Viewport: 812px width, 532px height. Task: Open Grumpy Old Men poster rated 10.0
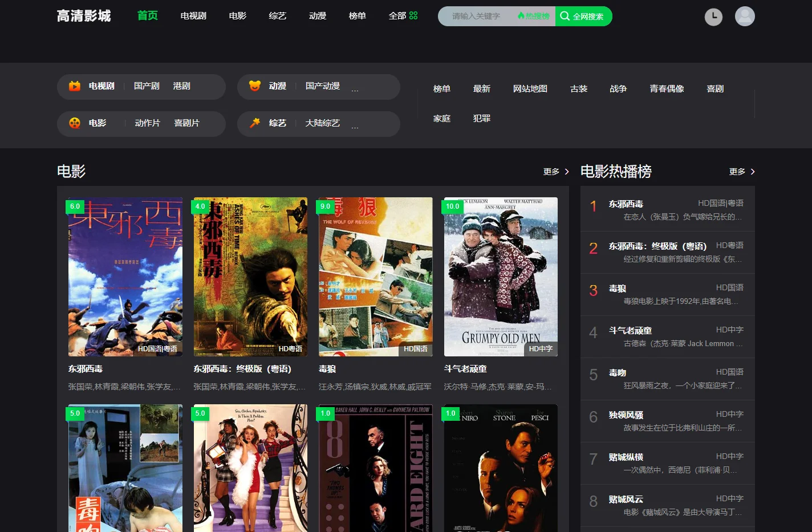point(501,277)
